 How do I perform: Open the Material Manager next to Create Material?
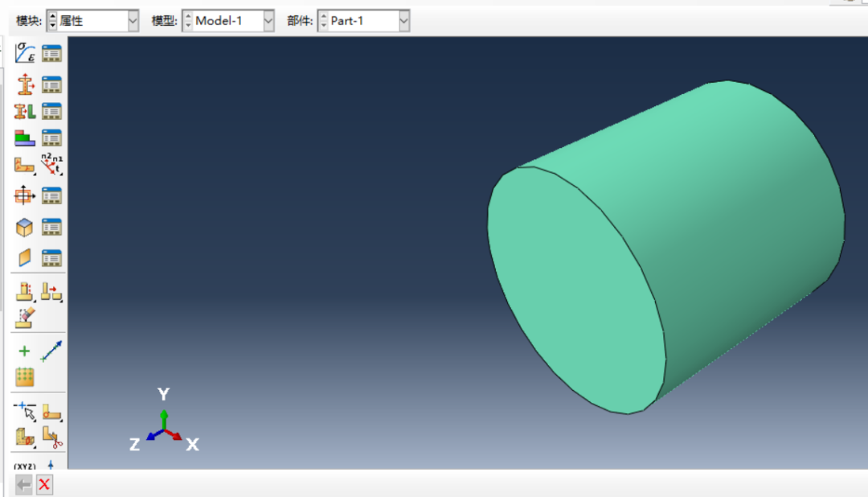pos(52,53)
